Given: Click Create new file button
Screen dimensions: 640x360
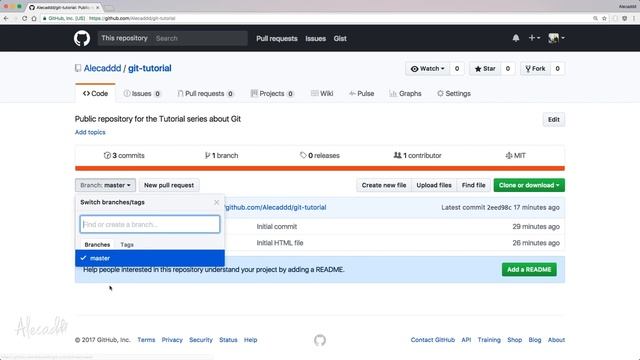Looking at the screenshot, I should click(384, 185).
